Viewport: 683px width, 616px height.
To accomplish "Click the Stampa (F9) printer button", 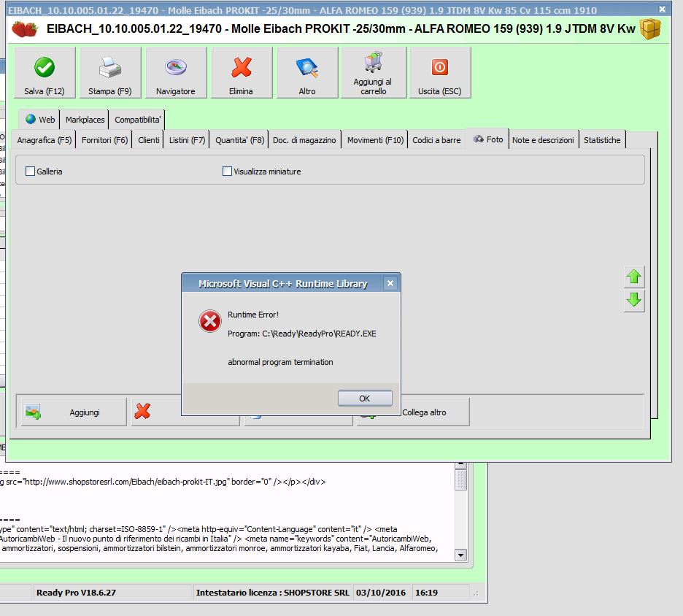I will [x=110, y=73].
